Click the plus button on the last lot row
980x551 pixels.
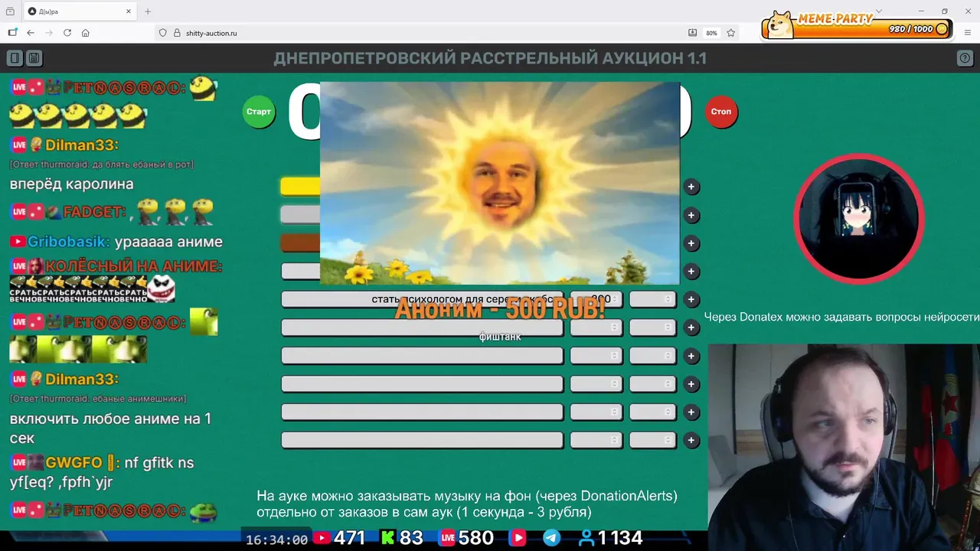[691, 440]
